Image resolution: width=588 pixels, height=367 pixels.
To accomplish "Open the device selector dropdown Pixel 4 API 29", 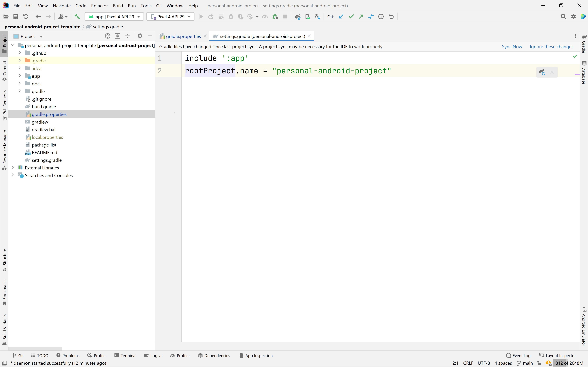I will point(170,17).
